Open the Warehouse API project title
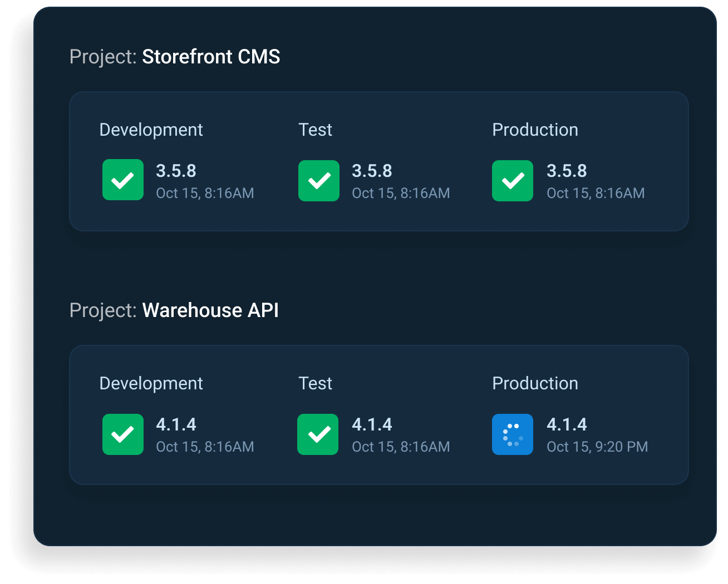The height and width of the screenshot is (584, 728). [174, 310]
